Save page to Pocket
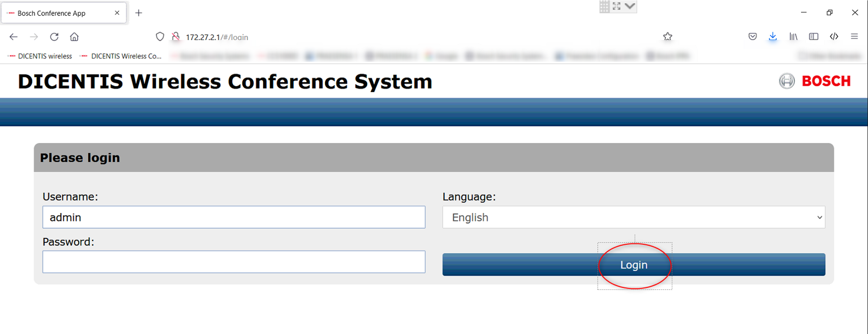868x334 pixels. tap(752, 36)
